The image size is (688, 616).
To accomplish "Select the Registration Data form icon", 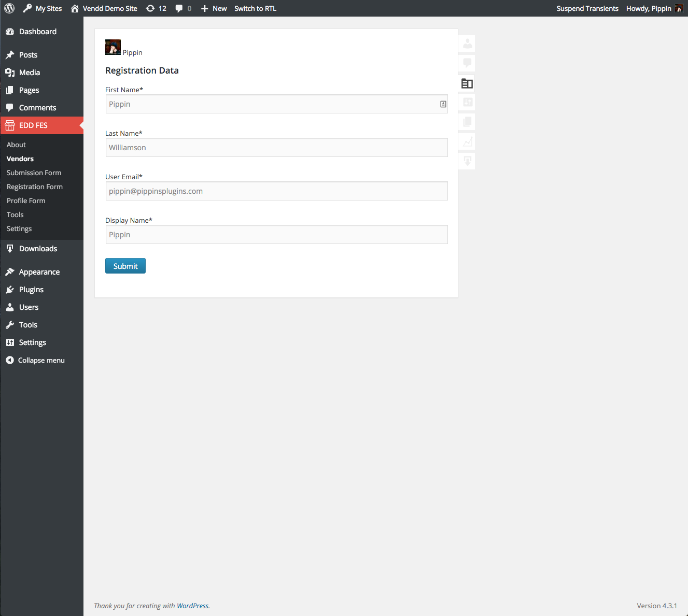I will pyautogui.click(x=466, y=83).
